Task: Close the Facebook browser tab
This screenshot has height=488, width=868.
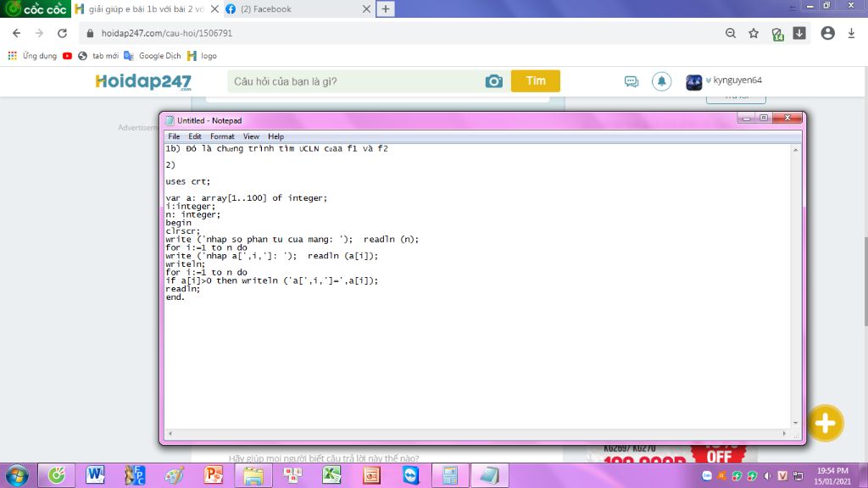Action: coord(366,8)
